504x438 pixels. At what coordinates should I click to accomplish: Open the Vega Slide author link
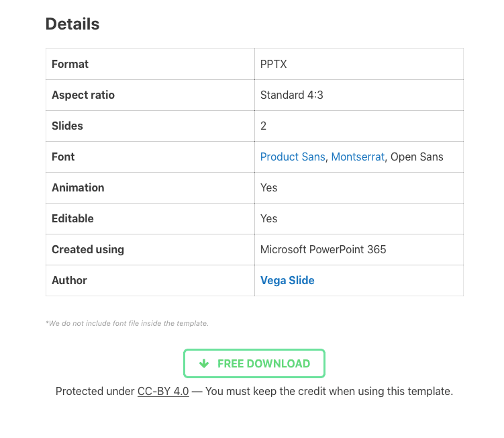click(287, 280)
